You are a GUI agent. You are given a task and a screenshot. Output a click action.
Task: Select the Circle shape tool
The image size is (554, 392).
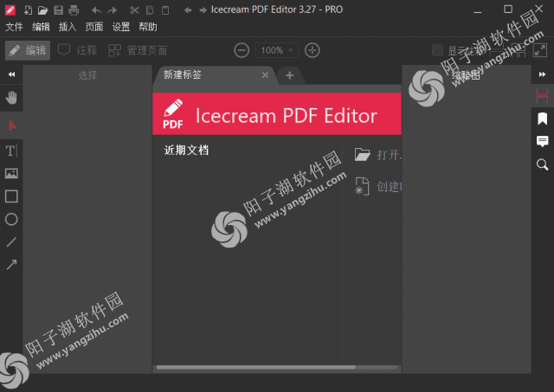[x=11, y=219]
